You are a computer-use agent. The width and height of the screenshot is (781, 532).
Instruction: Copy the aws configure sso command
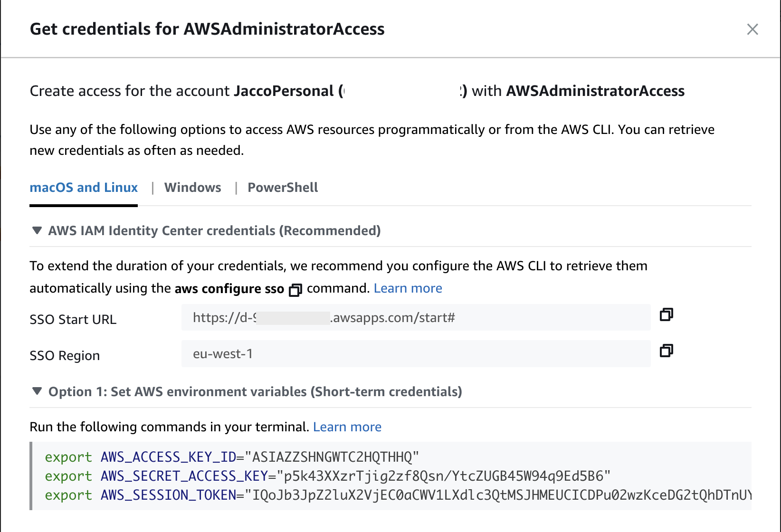click(x=295, y=290)
